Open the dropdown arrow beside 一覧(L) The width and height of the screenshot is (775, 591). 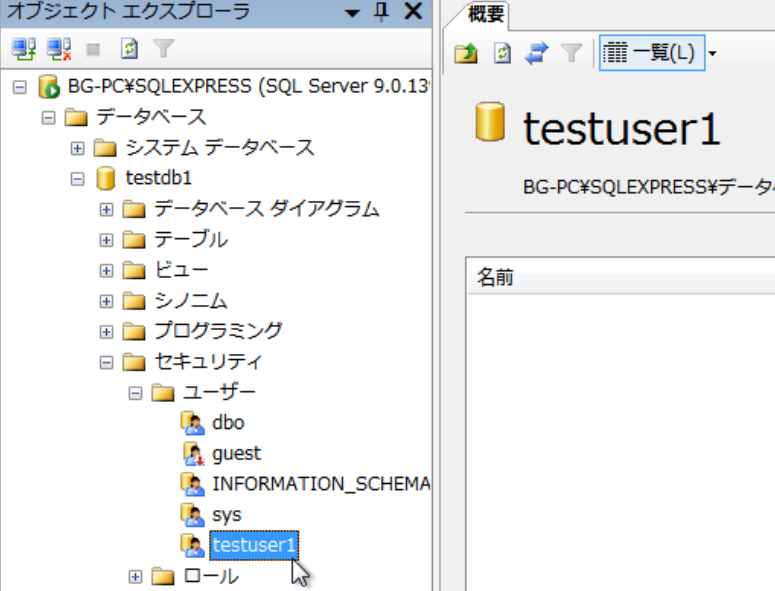712,53
